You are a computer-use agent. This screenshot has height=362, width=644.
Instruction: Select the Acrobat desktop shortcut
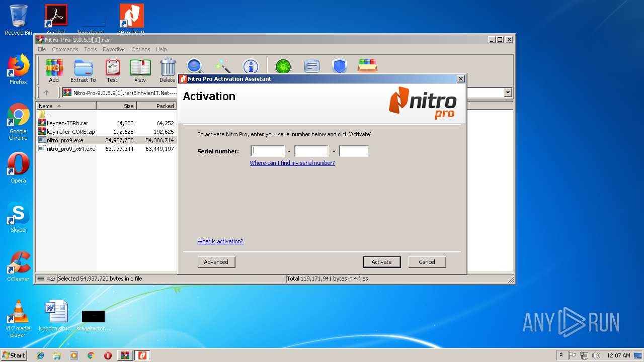tap(56, 19)
